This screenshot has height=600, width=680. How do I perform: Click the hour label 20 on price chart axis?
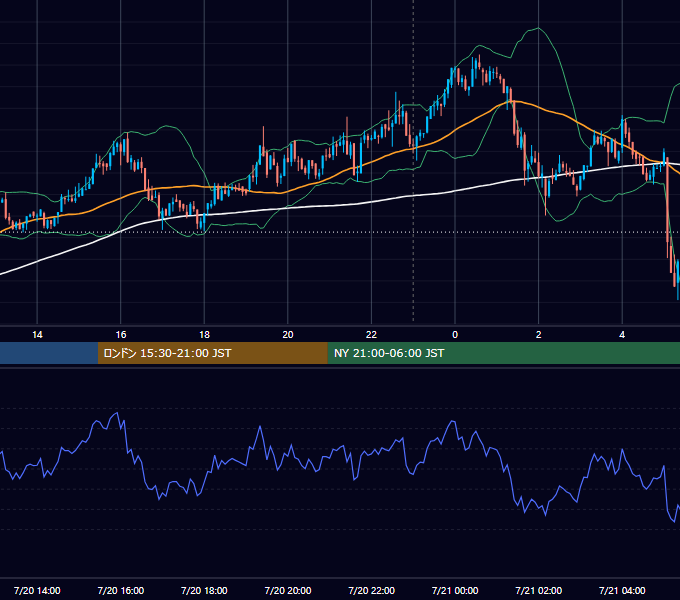[288, 335]
